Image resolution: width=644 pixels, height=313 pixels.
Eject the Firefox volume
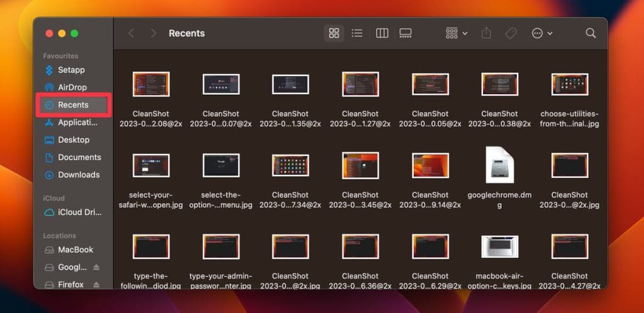[97, 284]
